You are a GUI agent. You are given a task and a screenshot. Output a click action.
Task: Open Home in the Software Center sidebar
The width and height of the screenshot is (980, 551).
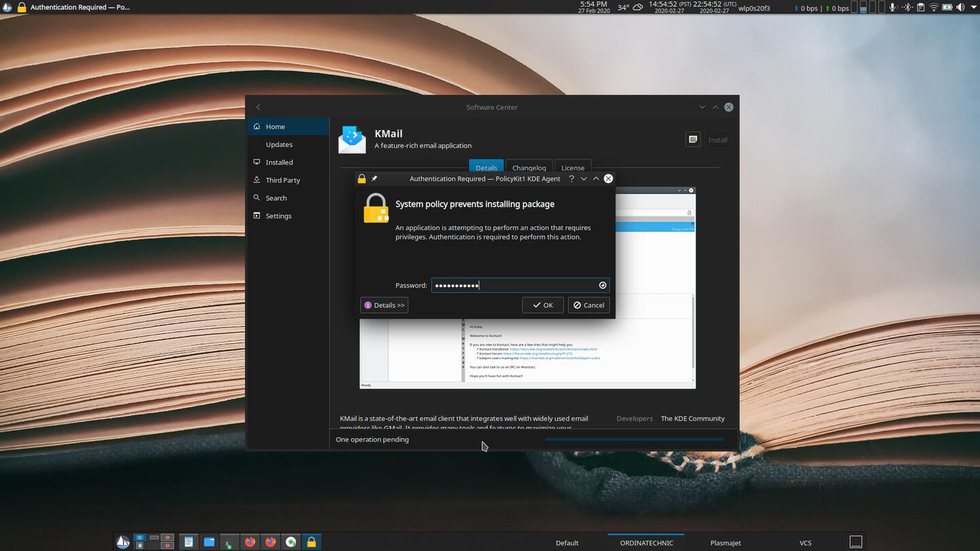[x=289, y=127]
